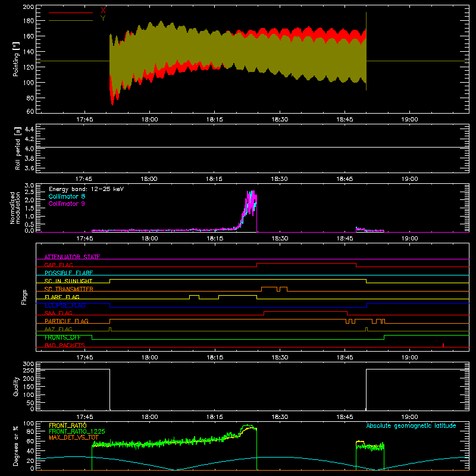This screenshot has height=476, width=476.
Task: Click the Normalized modulation axis title
Action: point(15,208)
